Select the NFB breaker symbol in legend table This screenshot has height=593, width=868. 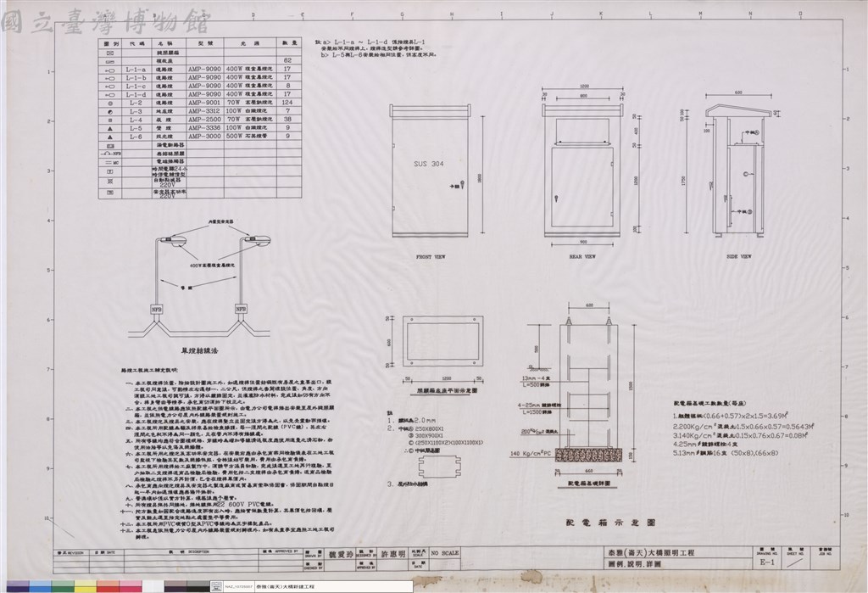click(110, 153)
